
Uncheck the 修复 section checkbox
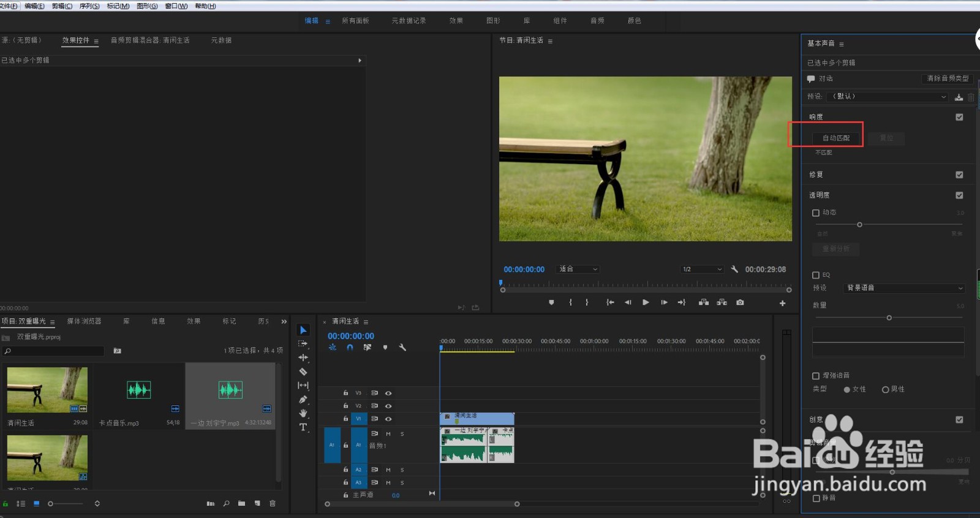click(x=959, y=175)
